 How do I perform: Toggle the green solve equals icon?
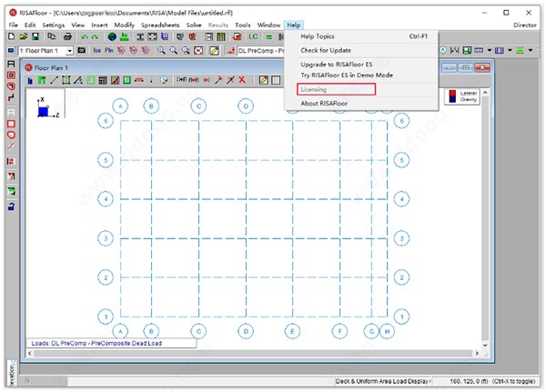[x=268, y=36]
